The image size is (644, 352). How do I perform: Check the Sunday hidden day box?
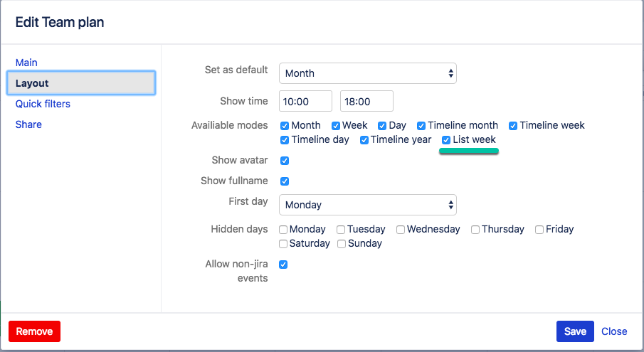342,244
